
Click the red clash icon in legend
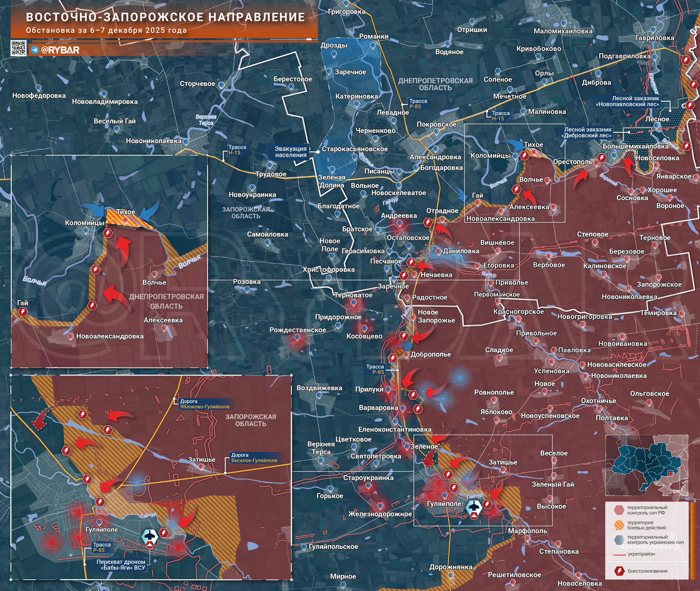pyautogui.click(x=619, y=571)
